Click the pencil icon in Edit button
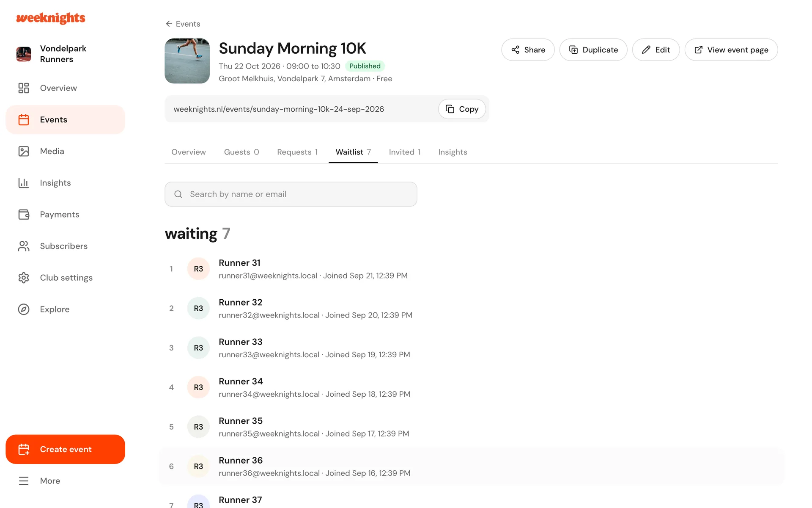 coord(646,50)
